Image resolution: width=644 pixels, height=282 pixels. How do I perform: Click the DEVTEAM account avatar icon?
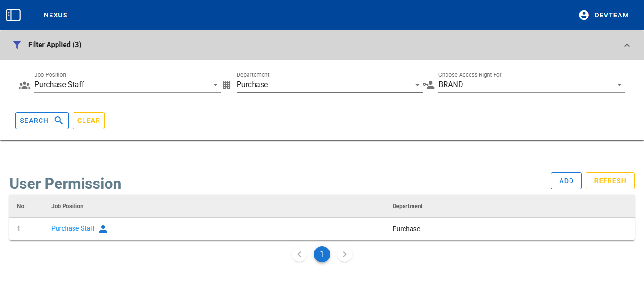tap(584, 15)
